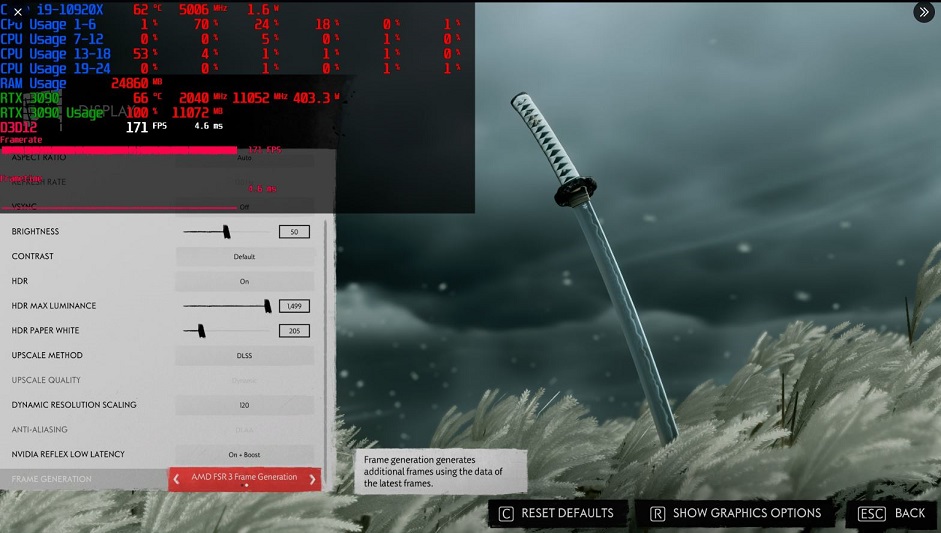Screen dimensions: 941x533
Task: Close the image viewer with the X icon
Action: pyautogui.click(x=17, y=11)
